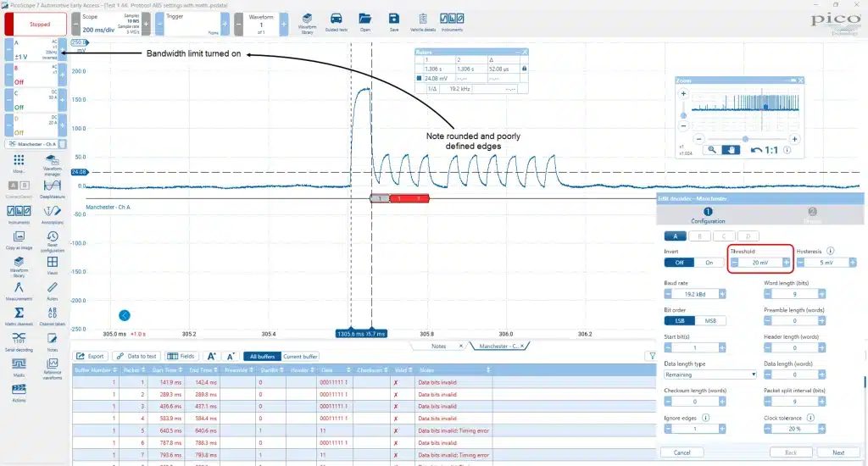
Task: Cancel the Edit decoder dialog
Action: [682, 452]
